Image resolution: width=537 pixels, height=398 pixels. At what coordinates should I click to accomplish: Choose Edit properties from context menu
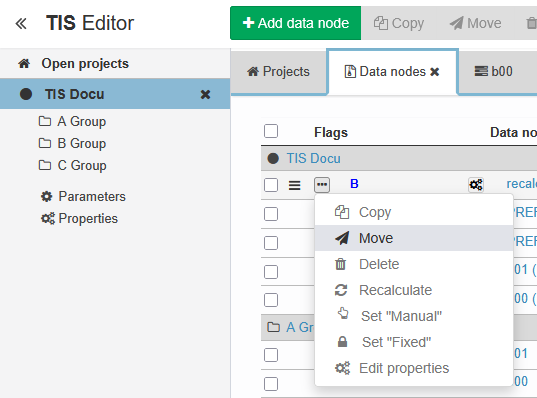pos(414,368)
